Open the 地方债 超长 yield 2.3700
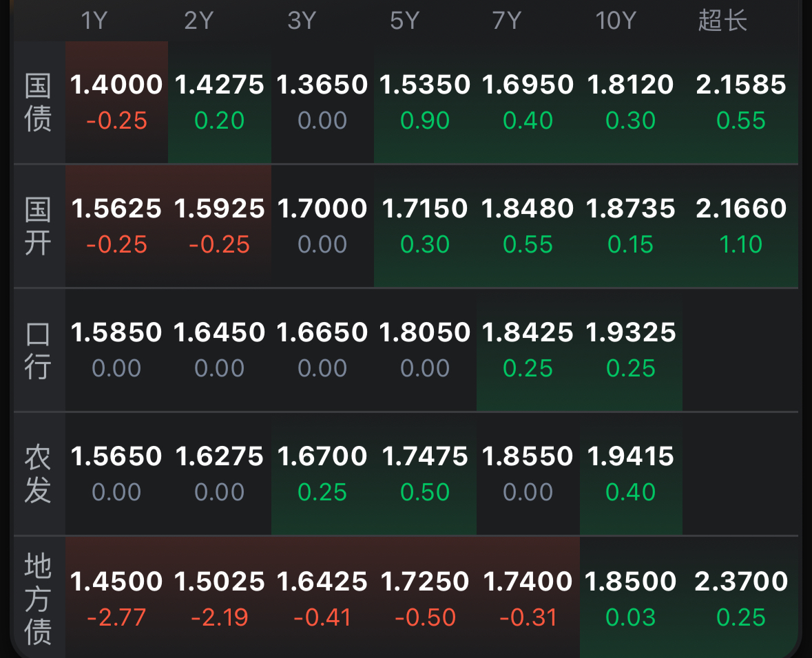 [741, 582]
